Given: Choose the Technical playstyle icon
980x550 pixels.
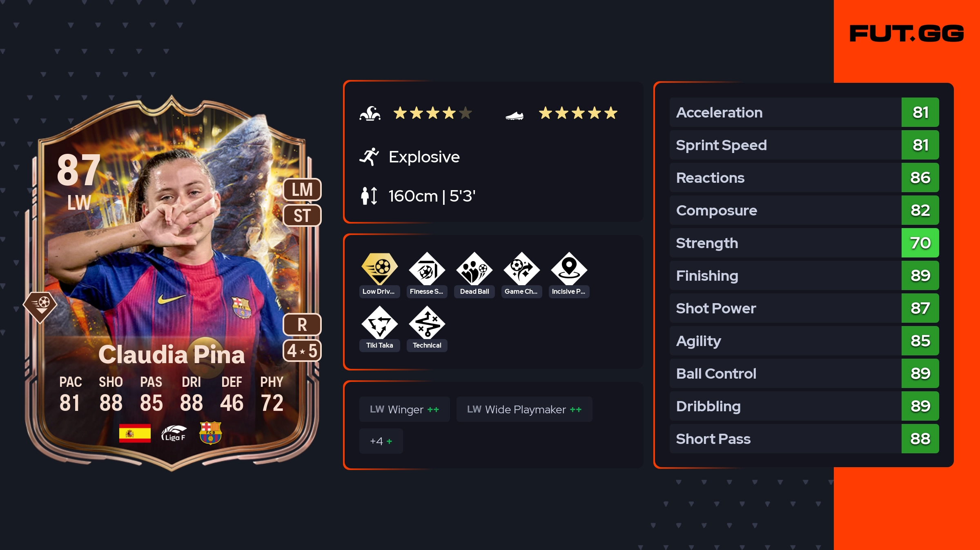Looking at the screenshot, I should 427,322.
